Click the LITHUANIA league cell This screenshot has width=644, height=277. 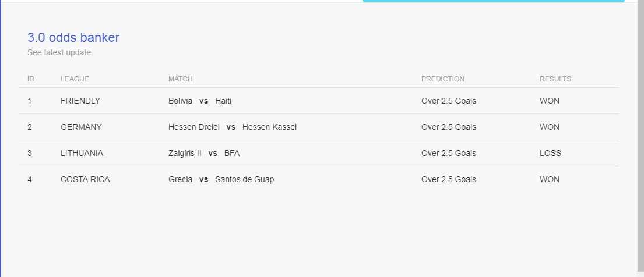[82, 153]
